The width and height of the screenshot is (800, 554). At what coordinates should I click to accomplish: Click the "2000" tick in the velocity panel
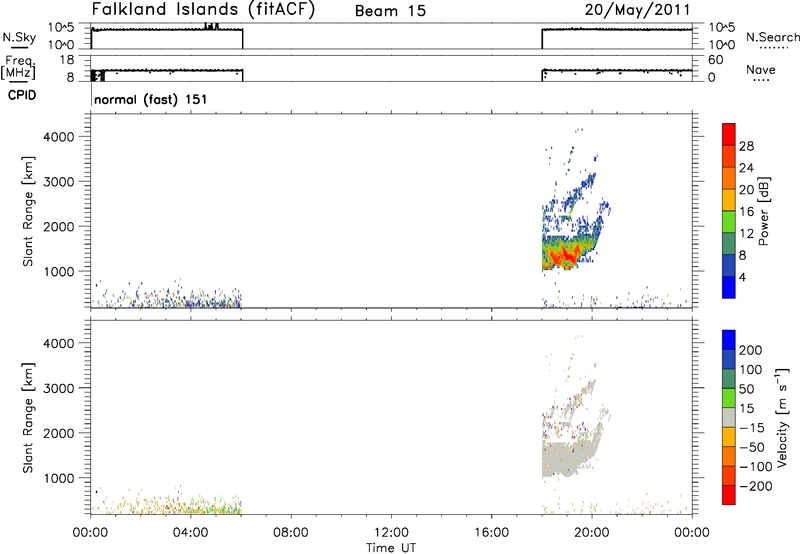tap(60, 433)
